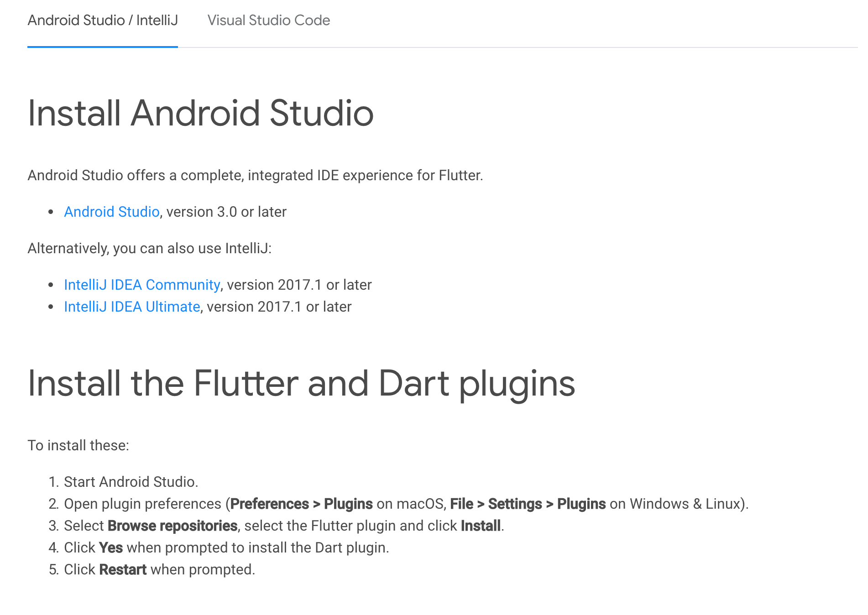This screenshot has width=868, height=615.
Task: Click the bold "File > Settings > Plugins" text
Action: [528, 504]
